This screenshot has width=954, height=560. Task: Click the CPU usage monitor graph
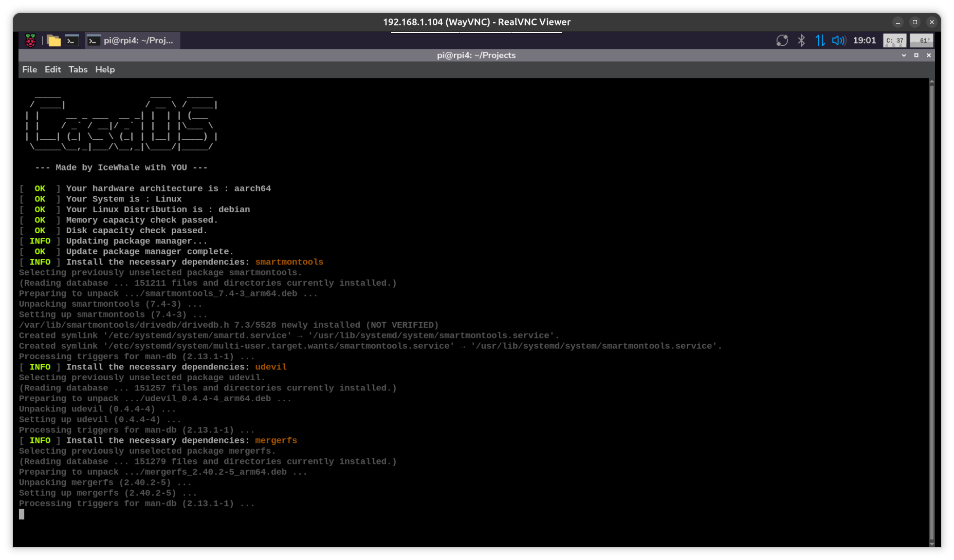tap(894, 41)
